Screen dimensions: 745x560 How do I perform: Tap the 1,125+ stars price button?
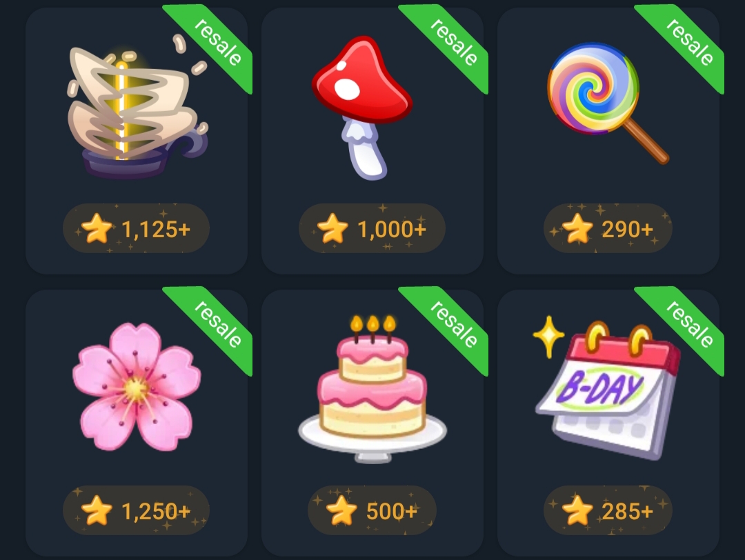pyautogui.click(x=136, y=228)
